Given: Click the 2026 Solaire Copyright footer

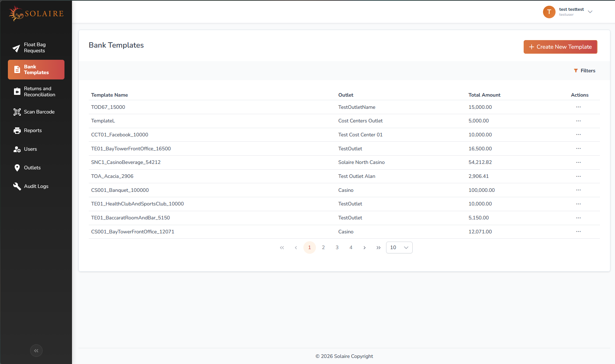Looking at the screenshot, I should [x=344, y=356].
